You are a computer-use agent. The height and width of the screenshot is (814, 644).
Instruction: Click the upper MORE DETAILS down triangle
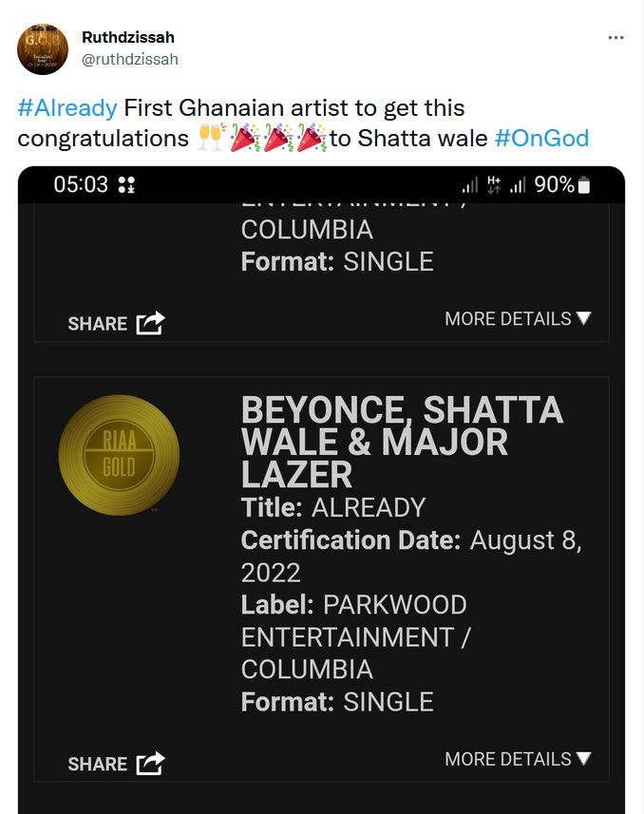584,317
